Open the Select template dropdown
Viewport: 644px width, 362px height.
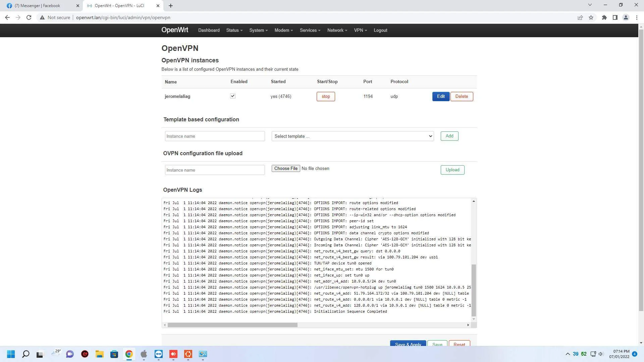pos(353,136)
